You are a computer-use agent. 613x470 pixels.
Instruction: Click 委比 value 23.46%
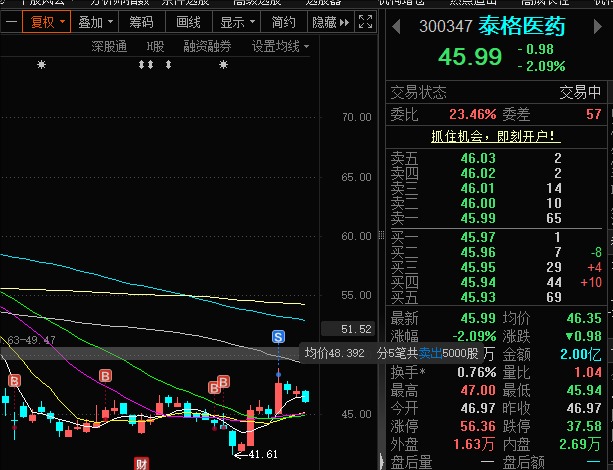(473, 114)
